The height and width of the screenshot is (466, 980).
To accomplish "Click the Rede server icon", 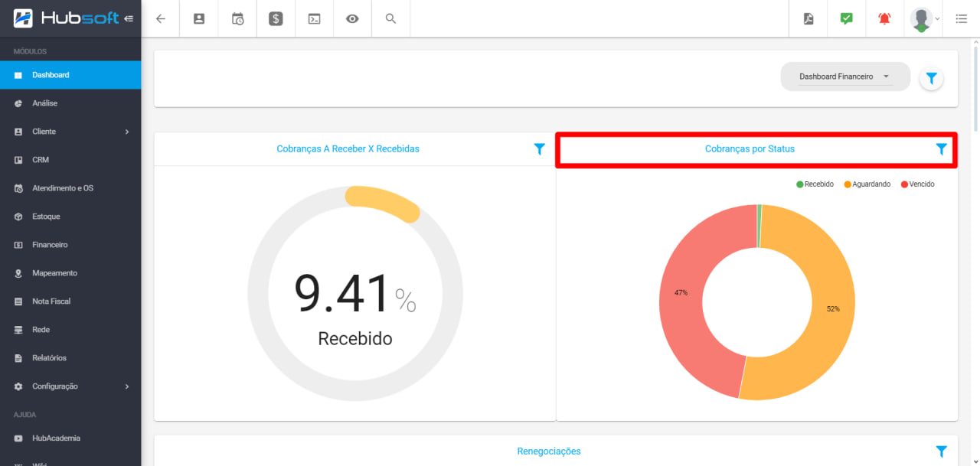I will click(18, 330).
